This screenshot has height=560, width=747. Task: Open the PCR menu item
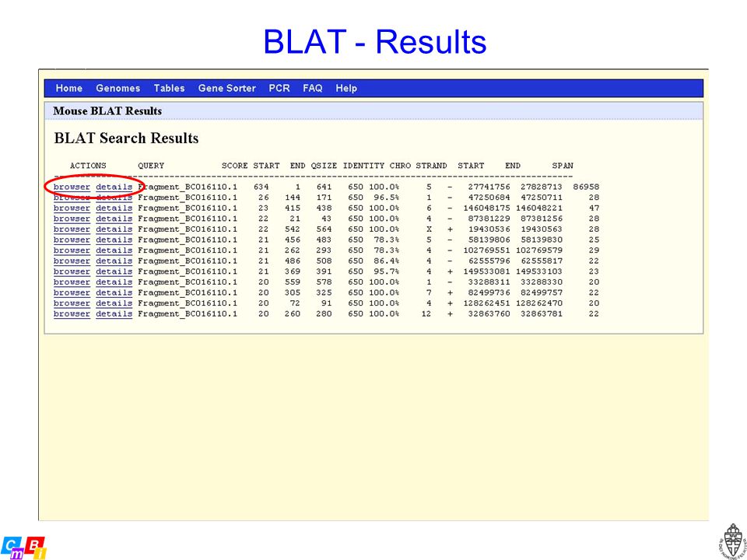point(279,88)
